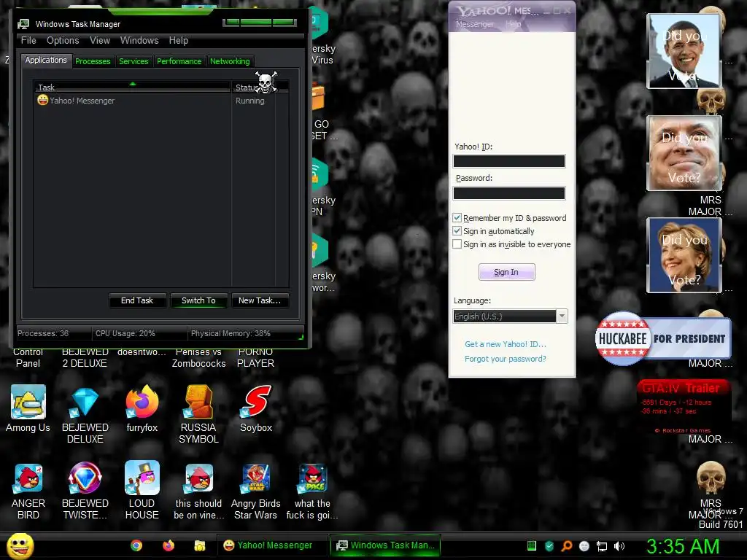Open the ANGER BIRD desktop icon
The image size is (747, 560).
click(28, 491)
